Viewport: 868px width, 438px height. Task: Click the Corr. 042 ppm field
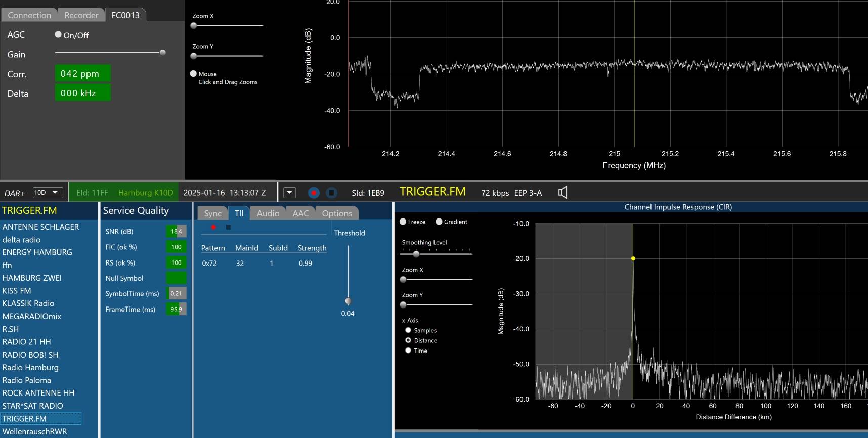tap(82, 74)
